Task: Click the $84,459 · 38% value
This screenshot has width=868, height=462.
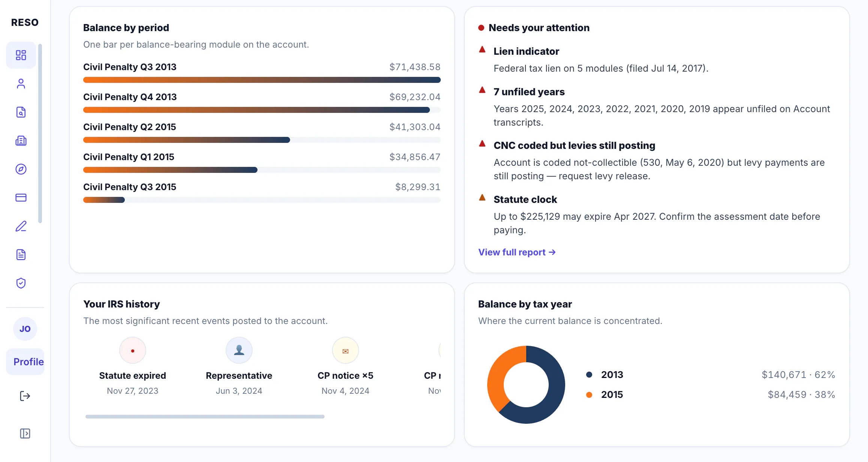Action: pyautogui.click(x=801, y=394)
